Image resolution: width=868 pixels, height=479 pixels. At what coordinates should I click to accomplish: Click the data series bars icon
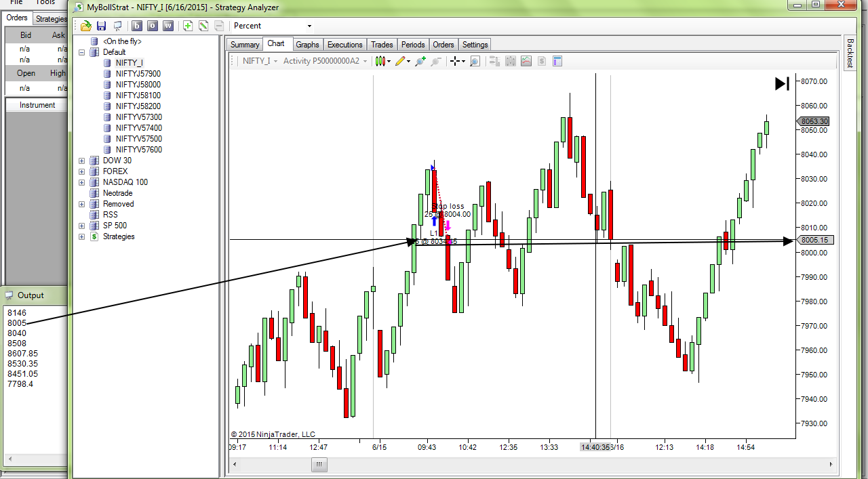[x=494, y=61]
